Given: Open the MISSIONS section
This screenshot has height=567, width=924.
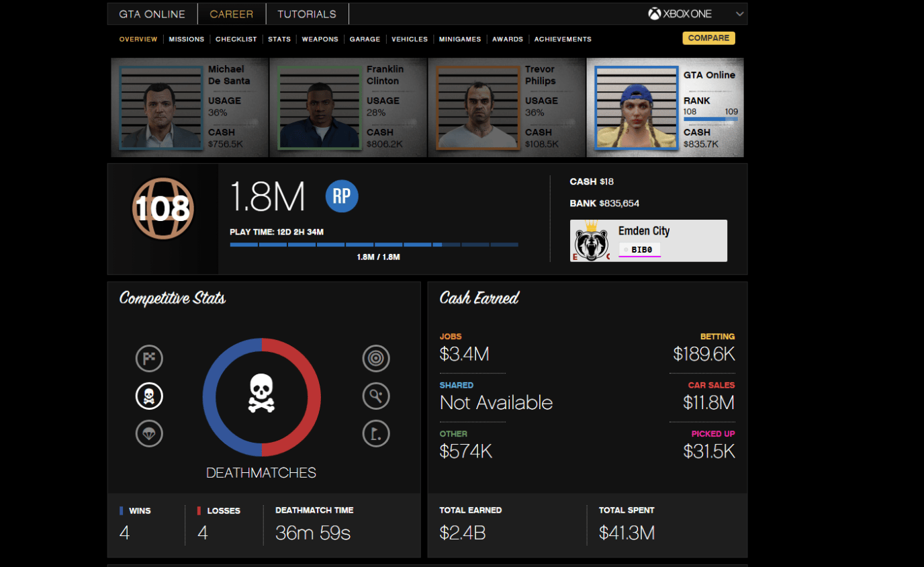Looking at the screenshot, I should (187, 40).
